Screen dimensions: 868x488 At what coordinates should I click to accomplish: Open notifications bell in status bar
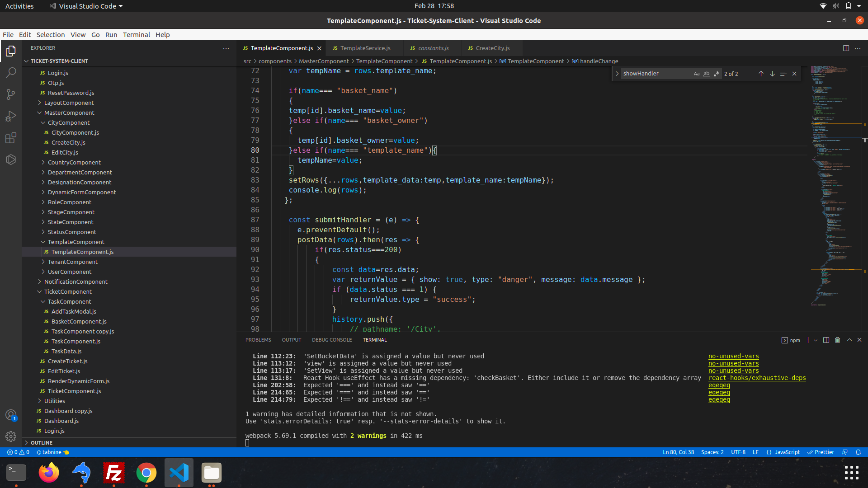[858, 452]
